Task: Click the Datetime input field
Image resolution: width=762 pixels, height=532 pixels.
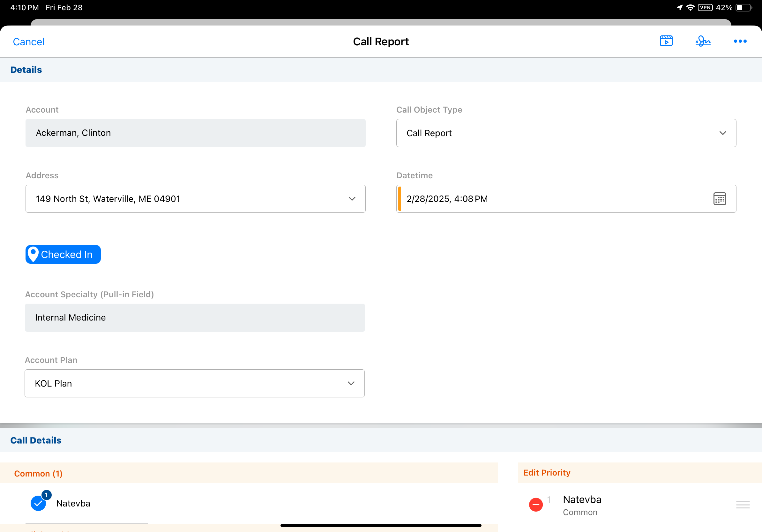Action: (551, 199)
